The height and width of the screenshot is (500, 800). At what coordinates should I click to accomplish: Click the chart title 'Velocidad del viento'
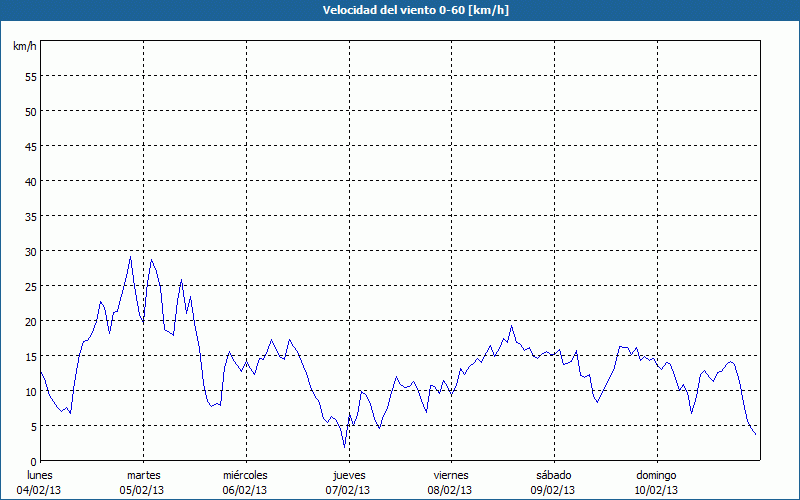pyautogui.click(x=399, y=11)
